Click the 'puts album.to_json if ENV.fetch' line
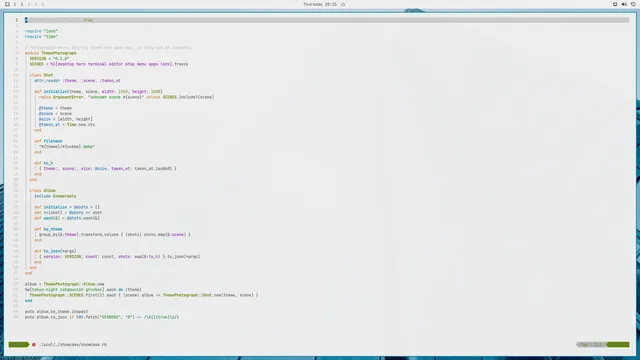 [x=102, y=317]
